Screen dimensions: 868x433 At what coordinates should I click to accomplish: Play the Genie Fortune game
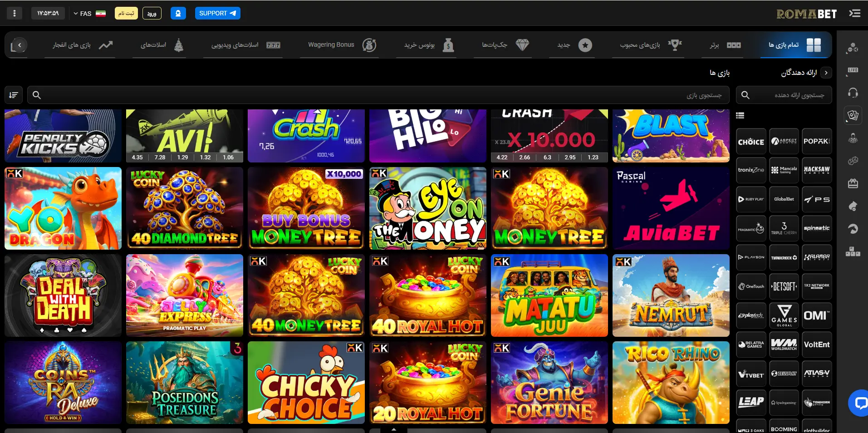[x=549, y=383]
